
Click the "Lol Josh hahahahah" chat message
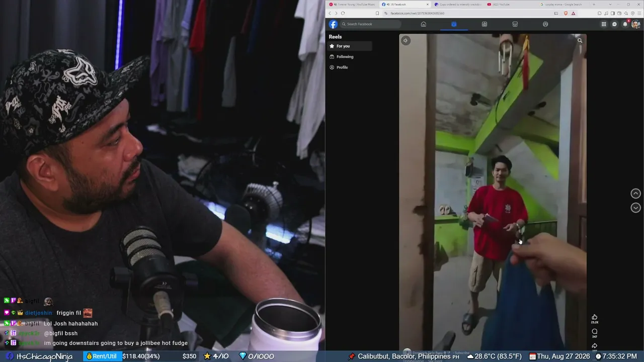71,324
